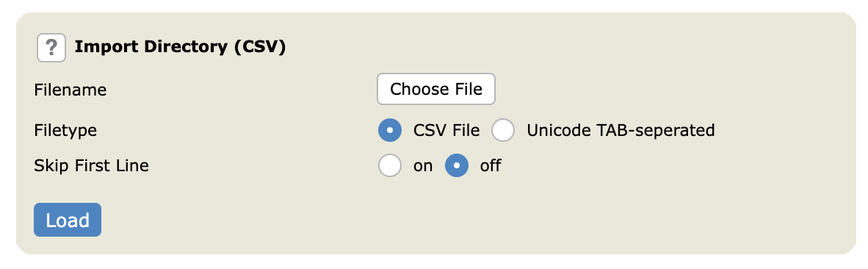Click the 'Unicode TAB-seperated' label text

[x=621, y=131]
